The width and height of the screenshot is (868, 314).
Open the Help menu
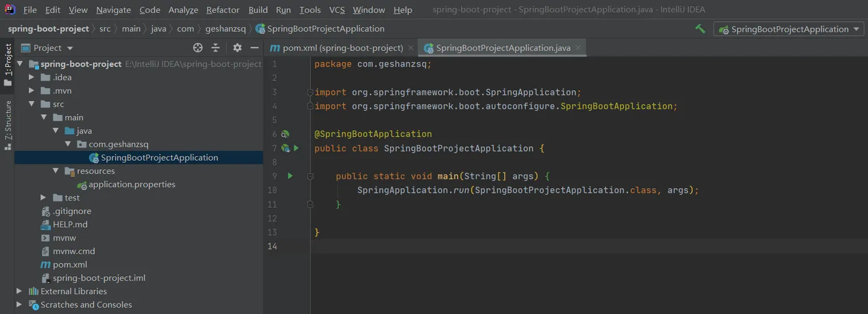point(403,10)
